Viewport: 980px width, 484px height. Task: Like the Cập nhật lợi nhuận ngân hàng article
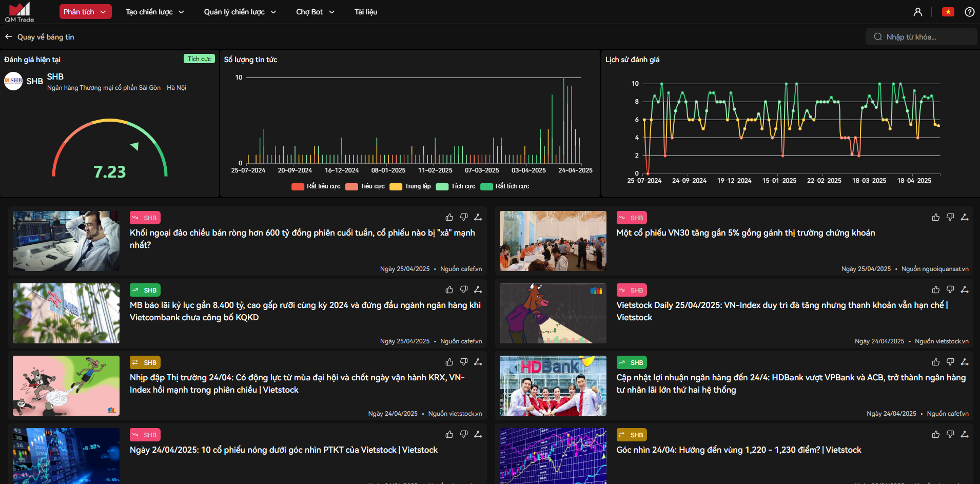[936, 362]
